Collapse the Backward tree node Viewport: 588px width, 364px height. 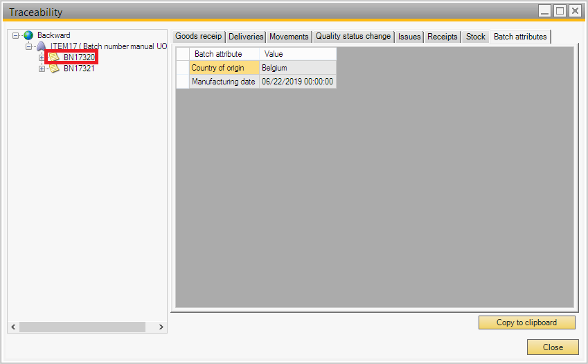point(15,35)
